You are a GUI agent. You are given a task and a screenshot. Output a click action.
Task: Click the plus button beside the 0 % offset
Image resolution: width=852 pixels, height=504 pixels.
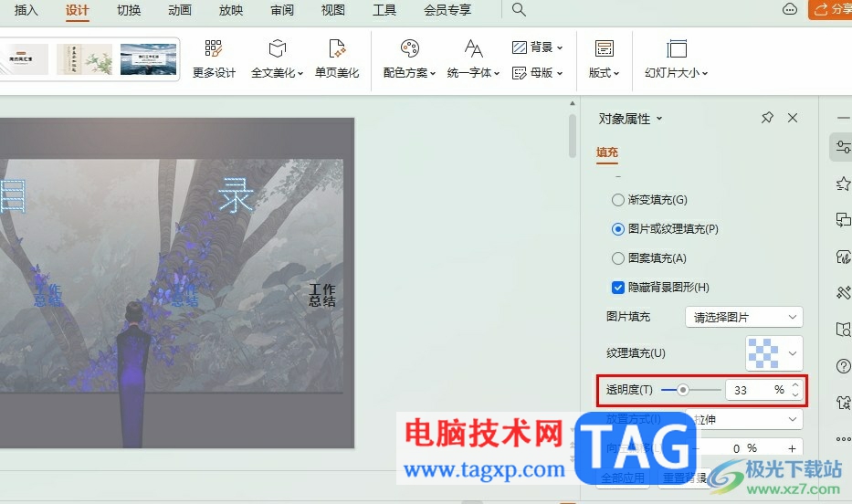click(x=793, y=448)
